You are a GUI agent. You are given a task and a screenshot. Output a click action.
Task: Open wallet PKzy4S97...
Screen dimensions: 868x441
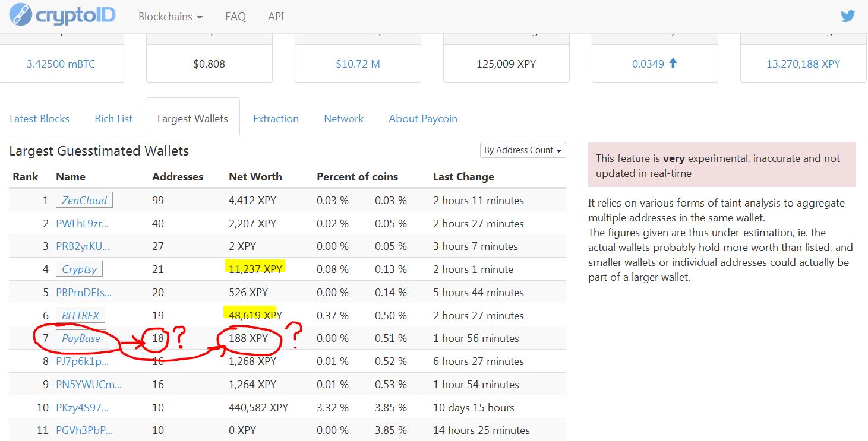coord(83,407)
